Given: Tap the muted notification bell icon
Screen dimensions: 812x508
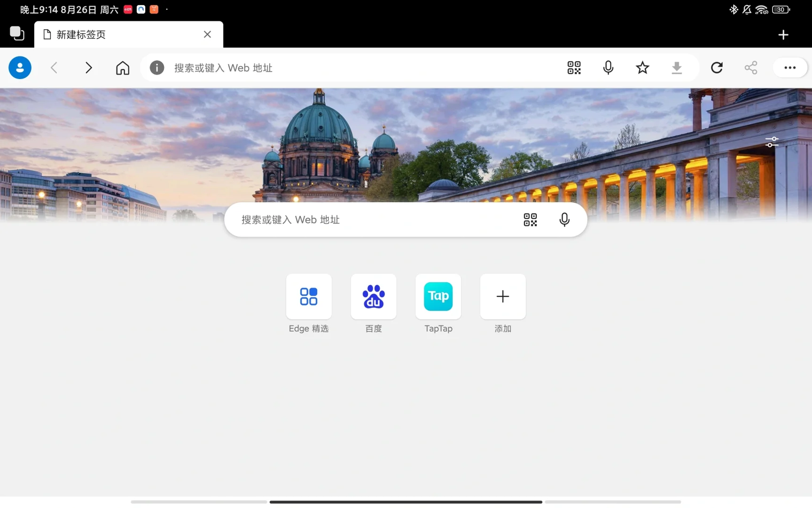Looking at the screenshot, I should tap(747, 9).
